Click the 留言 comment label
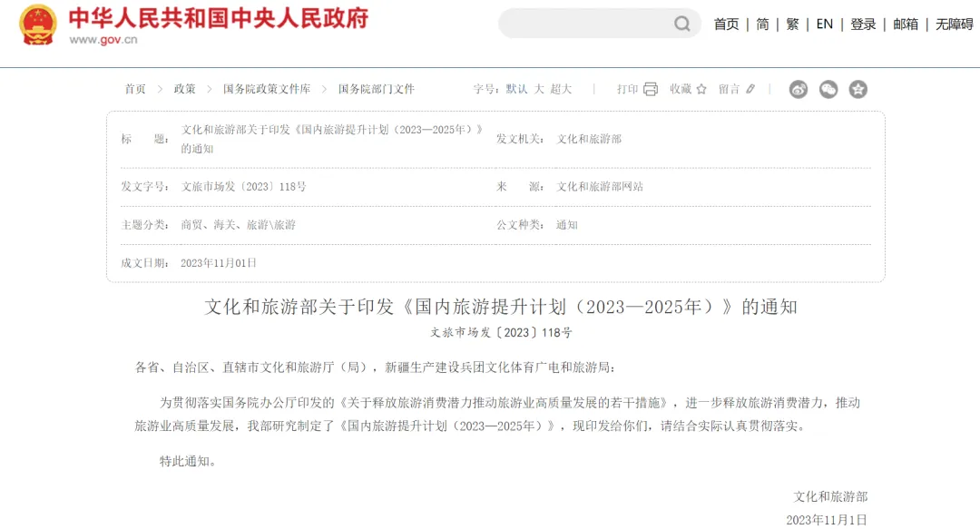The width and height of the screenshot is (980, 529). click(x=730, y=89)
